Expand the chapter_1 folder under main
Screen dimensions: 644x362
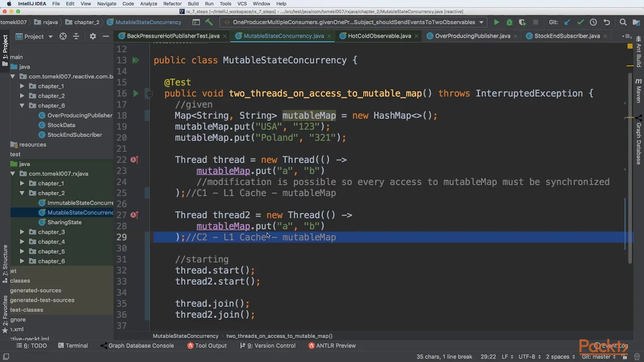(x=22, y=86)
